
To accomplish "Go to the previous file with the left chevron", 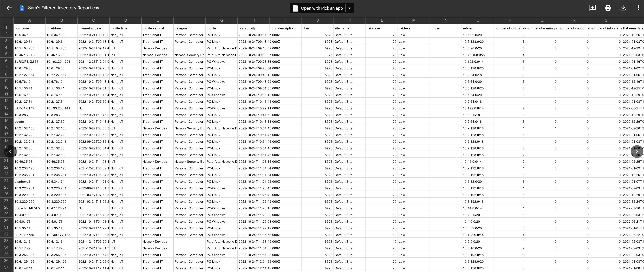I will coord(10,151).
